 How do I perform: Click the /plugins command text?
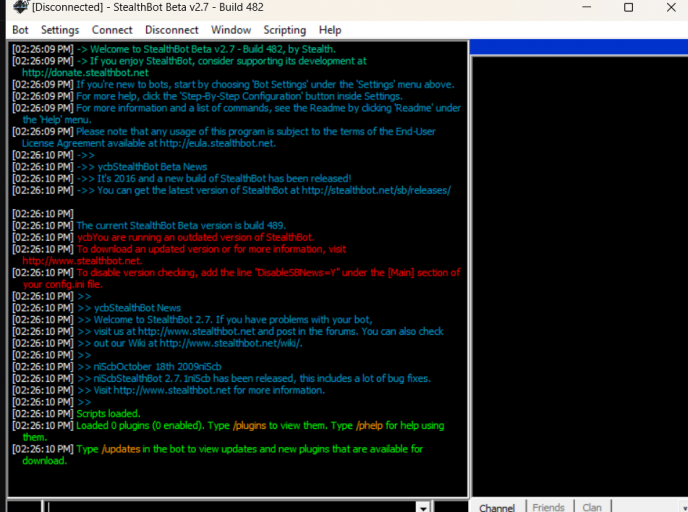249,426
